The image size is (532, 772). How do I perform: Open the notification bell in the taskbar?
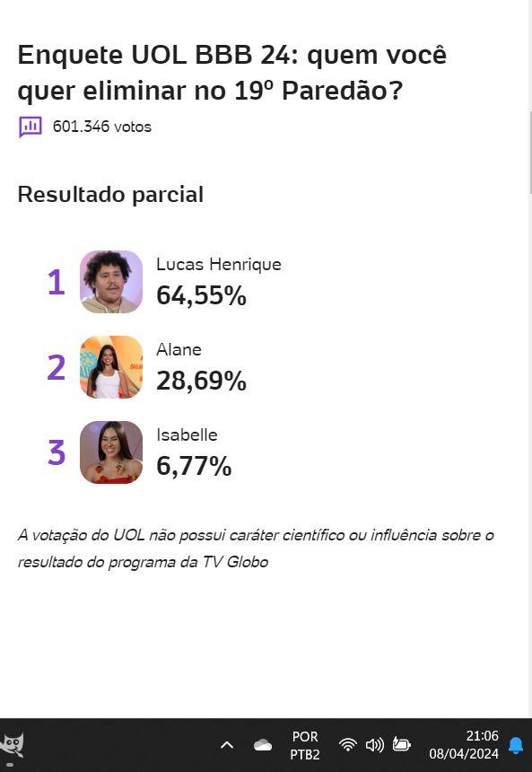(515, 745)
